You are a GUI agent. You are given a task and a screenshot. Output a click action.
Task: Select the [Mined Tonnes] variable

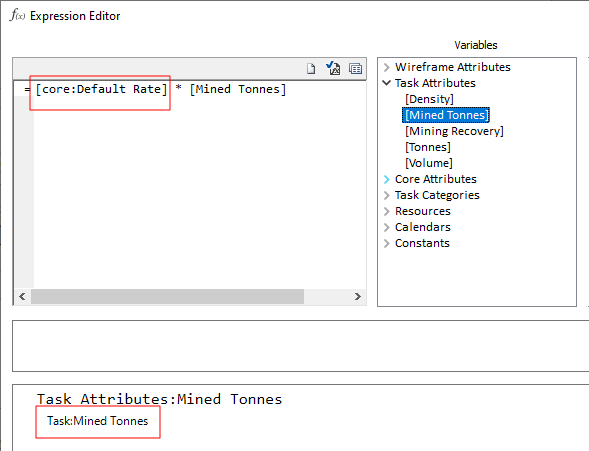click(446, 115)
